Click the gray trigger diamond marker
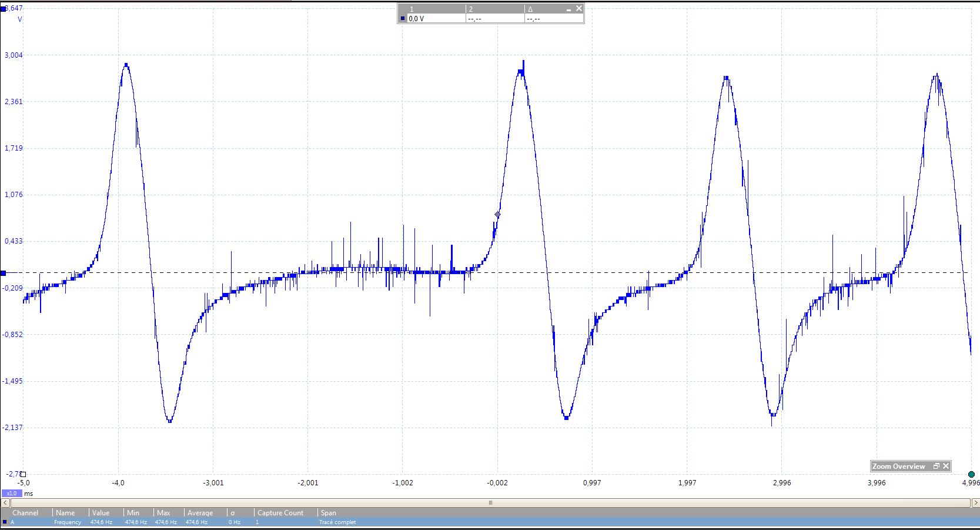Viewport: 980px width, 530px height. [x=497, y=215]
